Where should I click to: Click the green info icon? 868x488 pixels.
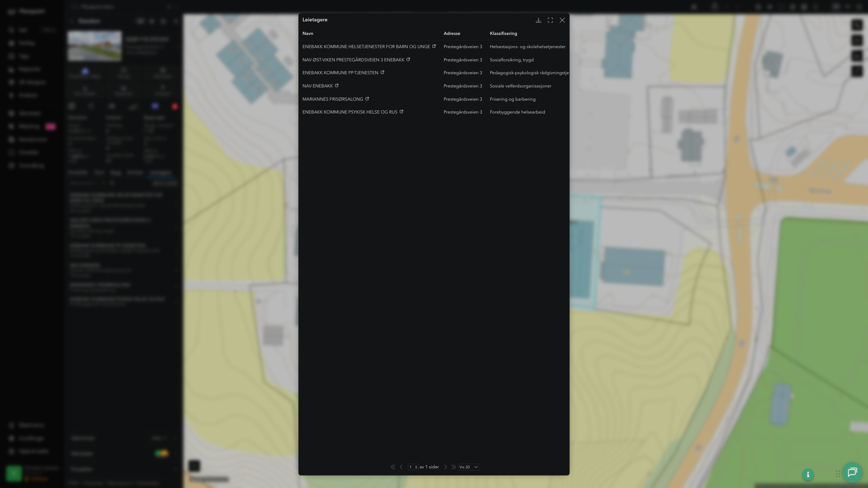808,474
